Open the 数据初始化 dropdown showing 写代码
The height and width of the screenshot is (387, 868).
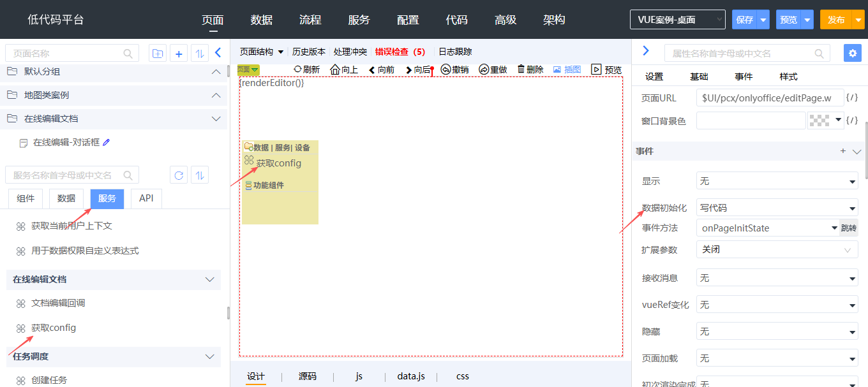[777, 208]
